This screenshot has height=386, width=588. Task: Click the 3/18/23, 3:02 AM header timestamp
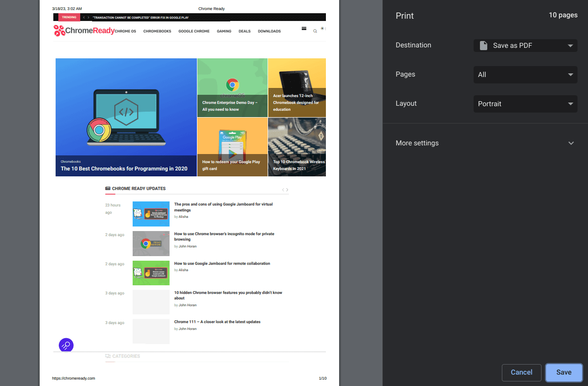point(67,9)
